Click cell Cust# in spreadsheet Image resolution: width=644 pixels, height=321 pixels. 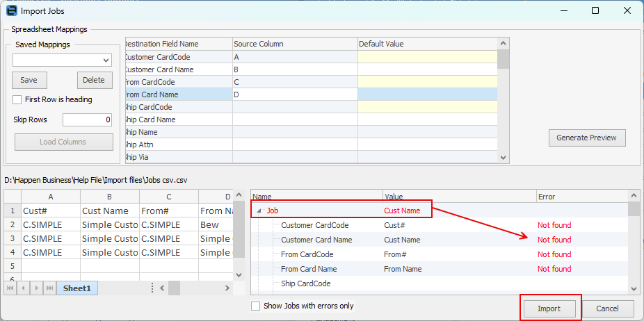point(51,211)
